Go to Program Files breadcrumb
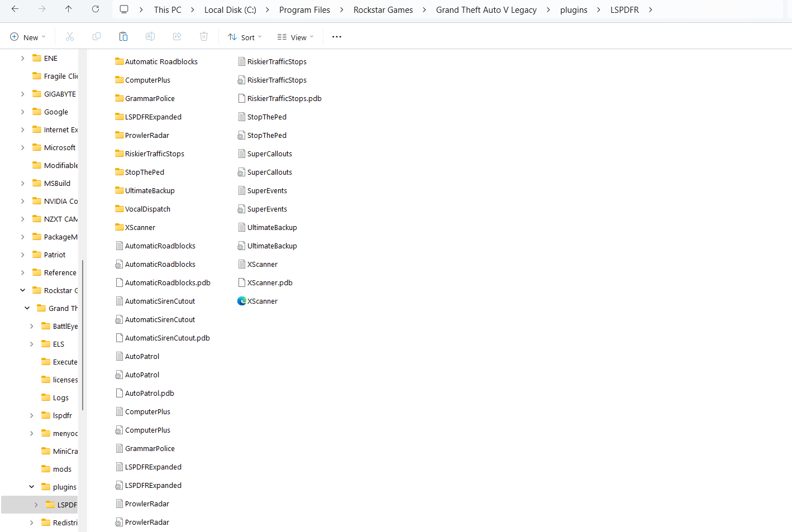 (304, 9)
